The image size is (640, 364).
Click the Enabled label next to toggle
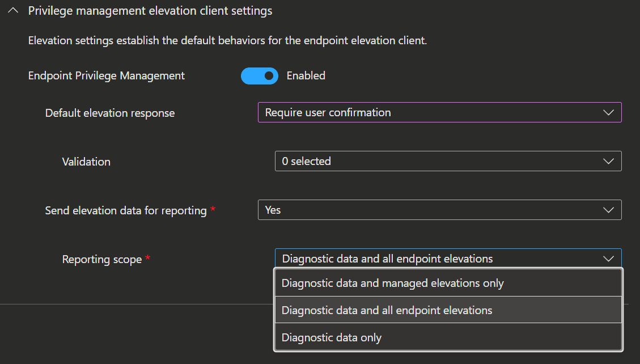306,75
